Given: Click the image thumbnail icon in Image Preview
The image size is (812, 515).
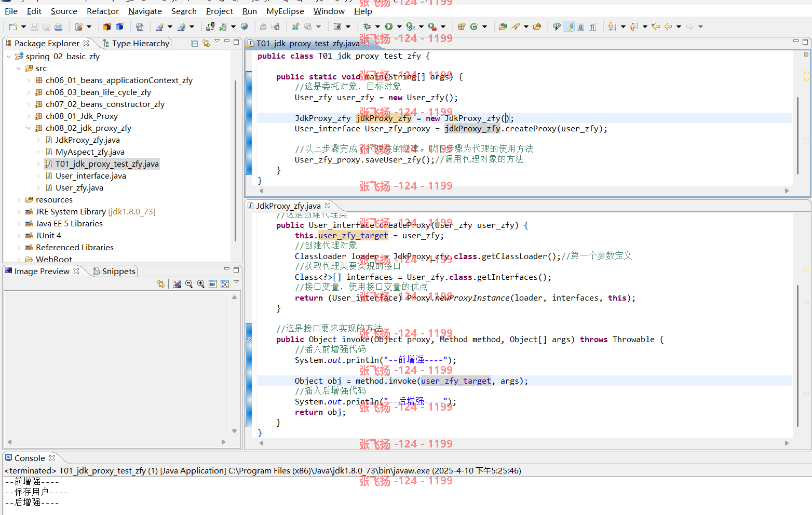Looking at the screenshot, I should (x=177, y=284).
